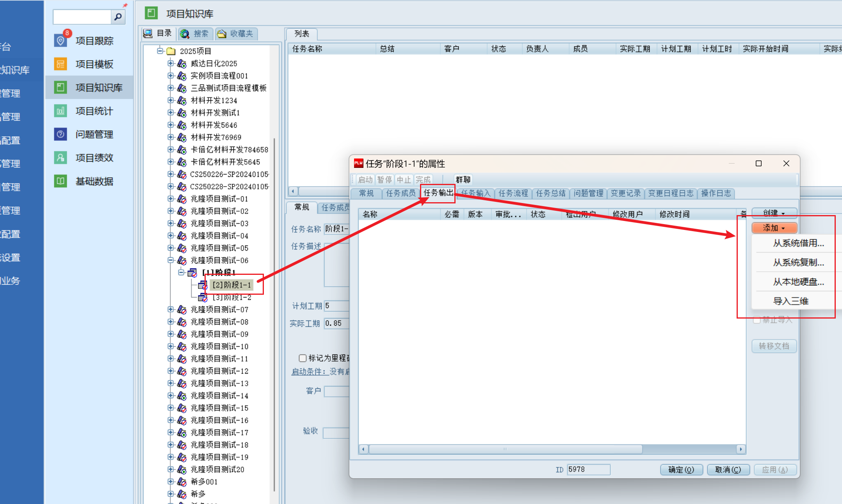Expand 威达日化2025 tree node
The image size is (842, 504).
(x=171, y=63)
